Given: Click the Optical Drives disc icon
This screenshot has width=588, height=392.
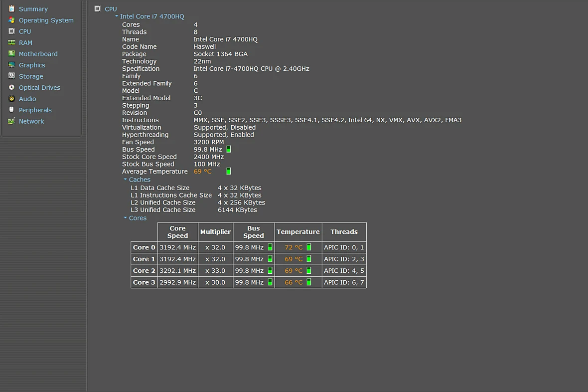Looking at the screenshot, I should (11, 87).
